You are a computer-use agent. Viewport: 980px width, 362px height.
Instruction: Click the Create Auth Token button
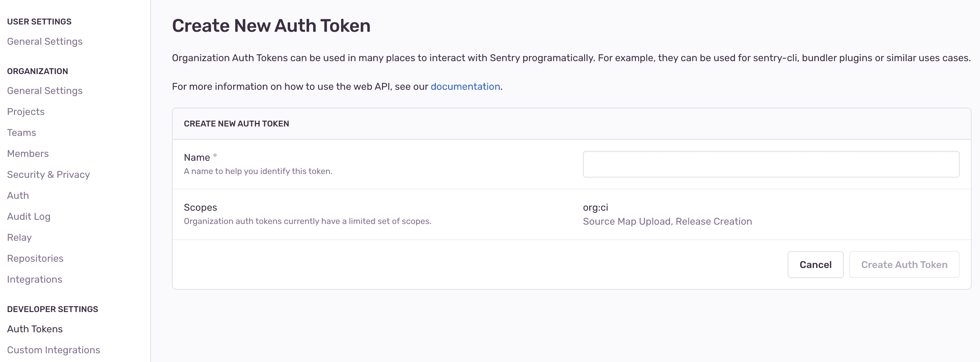pyautogui.click(x=904, y=265)
